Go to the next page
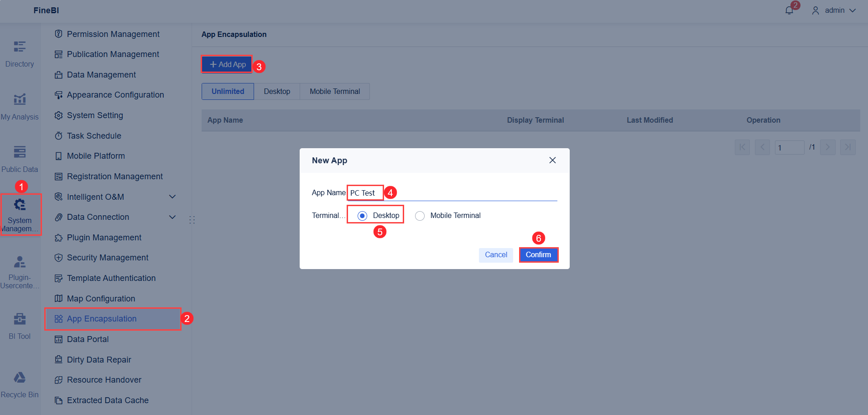This screenshot has width=868, height=415. click(x=828, y=147)
